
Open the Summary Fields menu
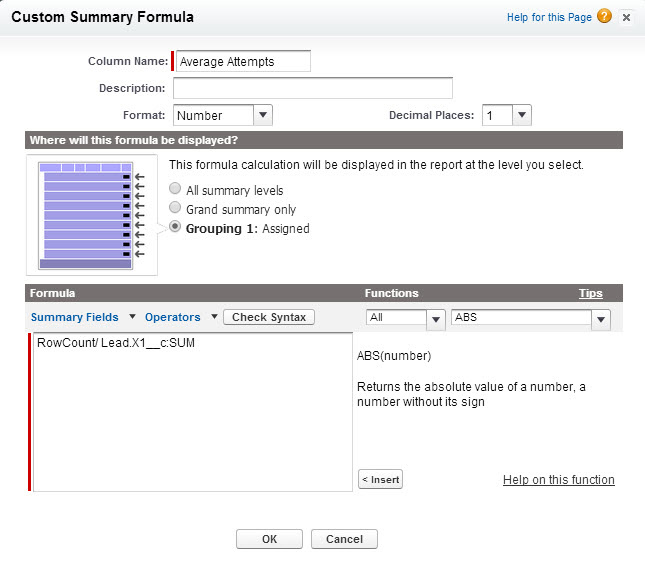point(83,317)
